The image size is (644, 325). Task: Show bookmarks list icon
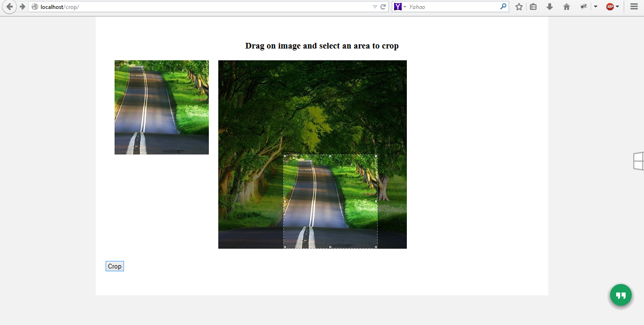[533, 7]
